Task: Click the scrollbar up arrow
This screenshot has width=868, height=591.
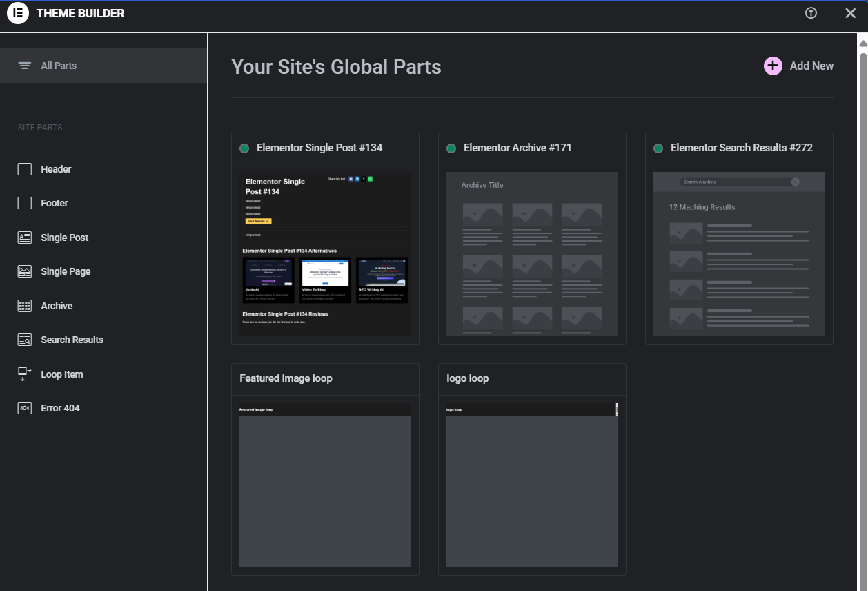Action: pos(862,43)
